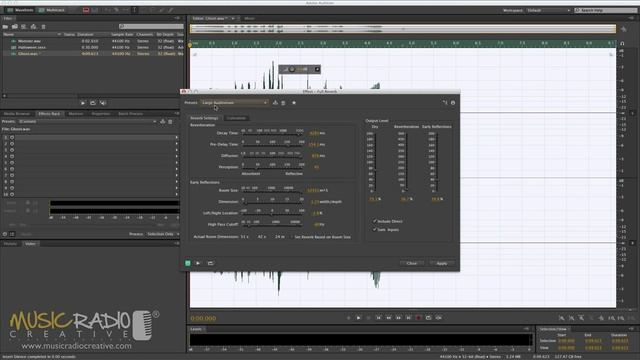The height and width of the screenshot is (360, 640).
Task: Toggle loop playback in the transport bar
Action: (x=429, y=318)
